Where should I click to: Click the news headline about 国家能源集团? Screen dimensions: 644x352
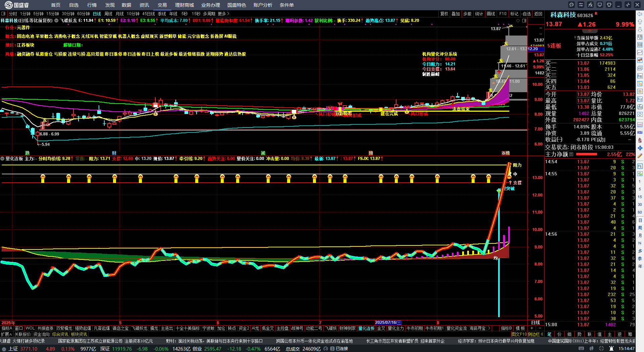point(105,341)
